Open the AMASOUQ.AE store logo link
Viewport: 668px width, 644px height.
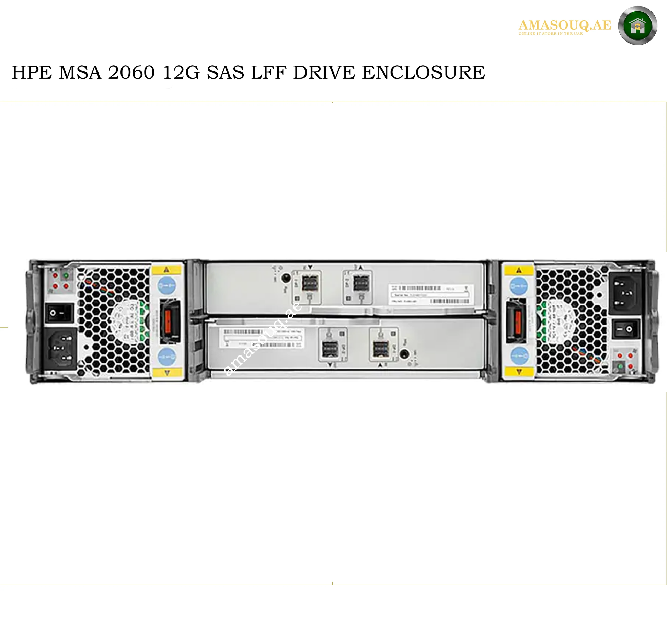tap(565, 25)
